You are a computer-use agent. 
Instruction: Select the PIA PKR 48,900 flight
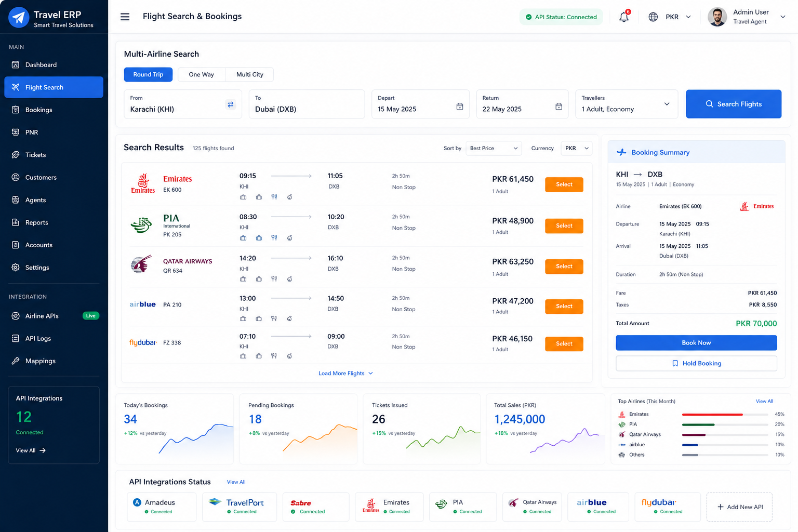coord(564,225)
